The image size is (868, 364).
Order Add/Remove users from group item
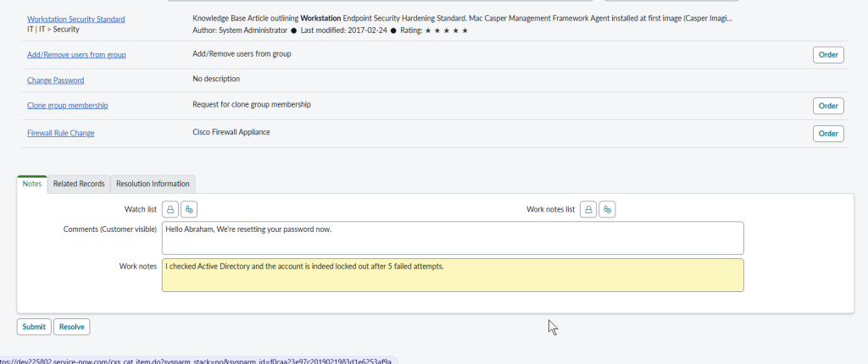pyautogui.click(x=828, y=55)
